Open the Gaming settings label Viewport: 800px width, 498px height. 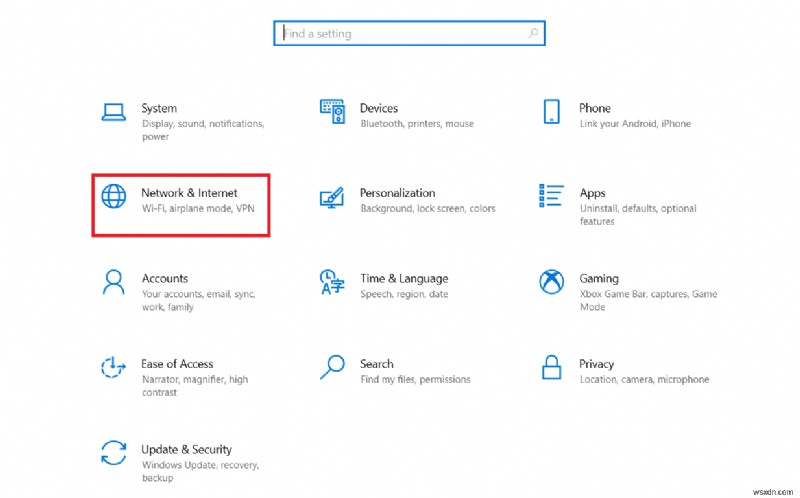pos(598,279)
